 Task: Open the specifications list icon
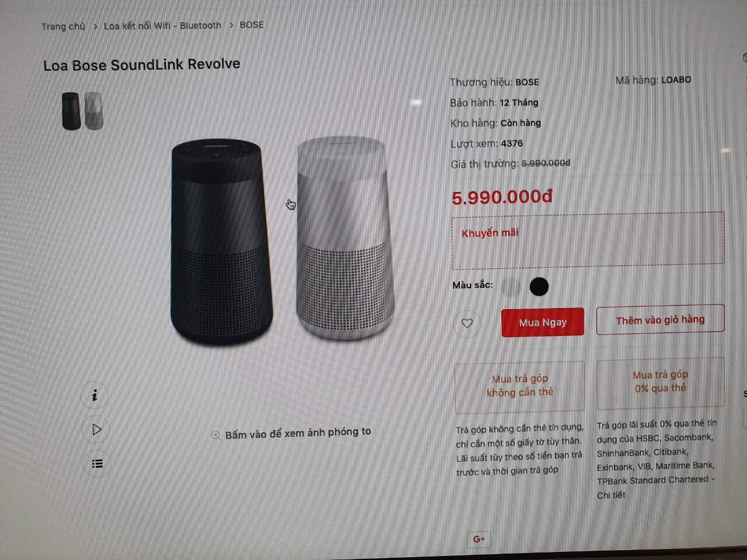[97, 464]
